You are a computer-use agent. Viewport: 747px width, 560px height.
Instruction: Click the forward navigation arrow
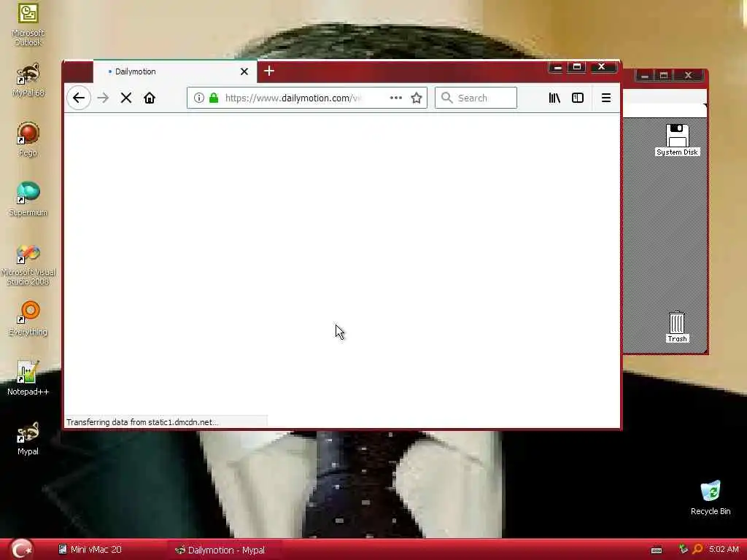[103, 98]
